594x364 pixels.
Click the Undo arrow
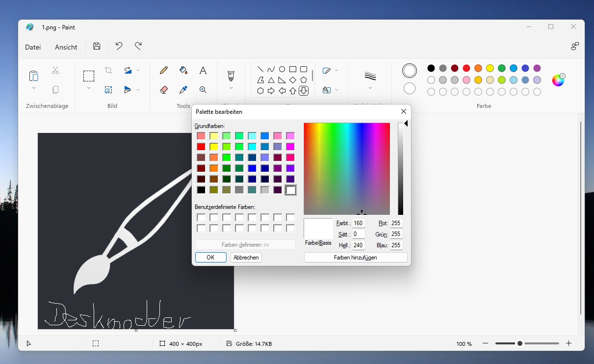[x=119, y=47]
